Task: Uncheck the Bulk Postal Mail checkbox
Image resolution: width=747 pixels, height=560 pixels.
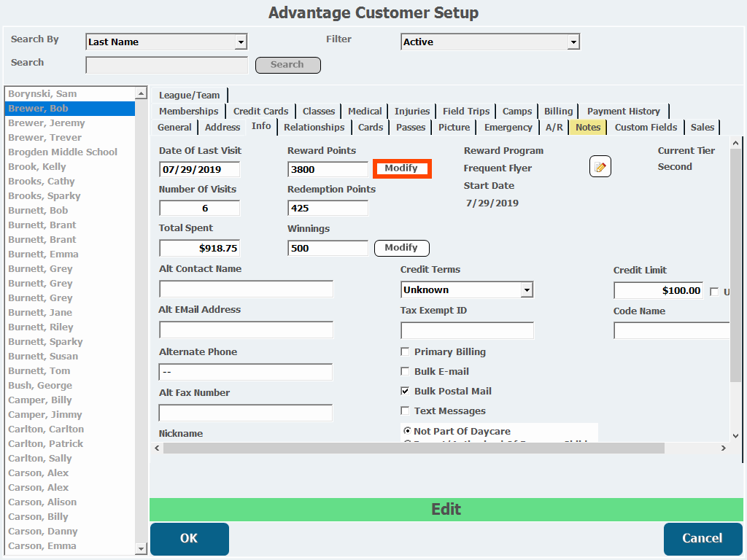Action: coord(405,392)
